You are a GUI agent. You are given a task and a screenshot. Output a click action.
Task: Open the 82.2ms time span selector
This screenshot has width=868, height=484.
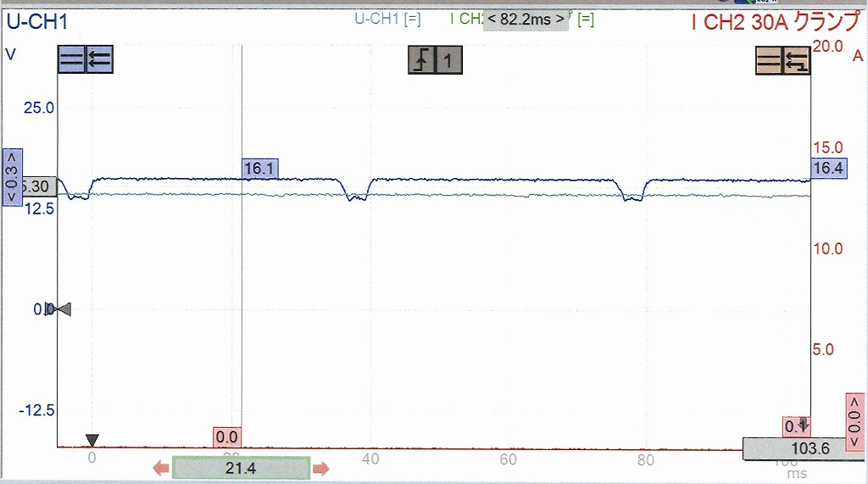(526, 19)
